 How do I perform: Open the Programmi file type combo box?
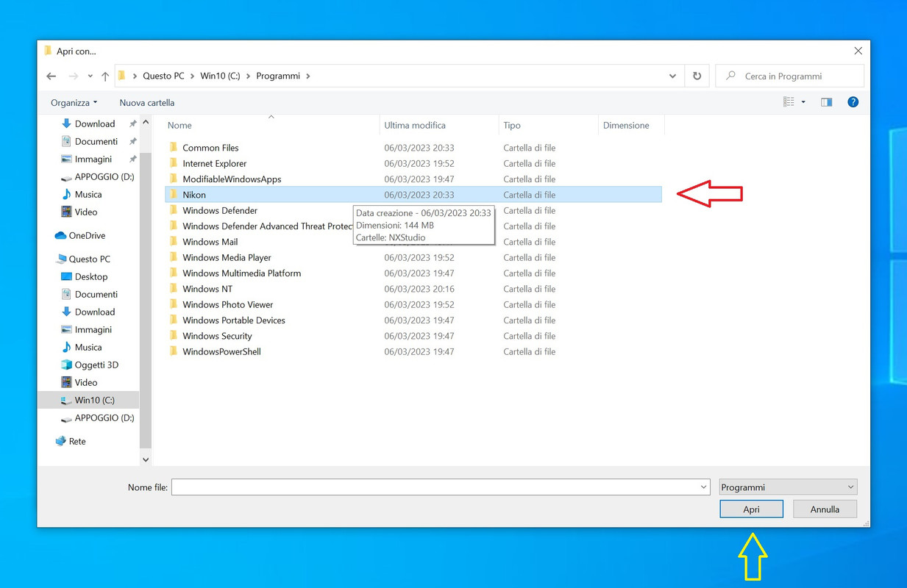click(788, 487)
